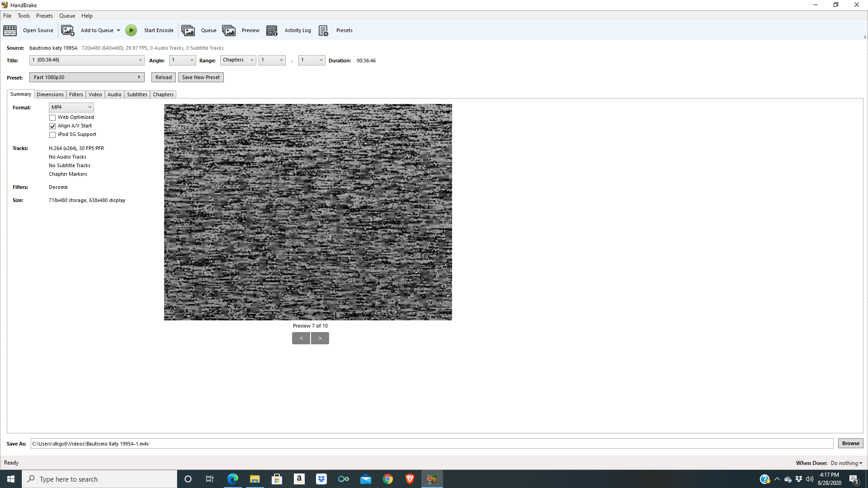Click HandBrake icon in taskbar
This screenshot has width=868, height=488.
pyautogui.click(x=432, y=479)
